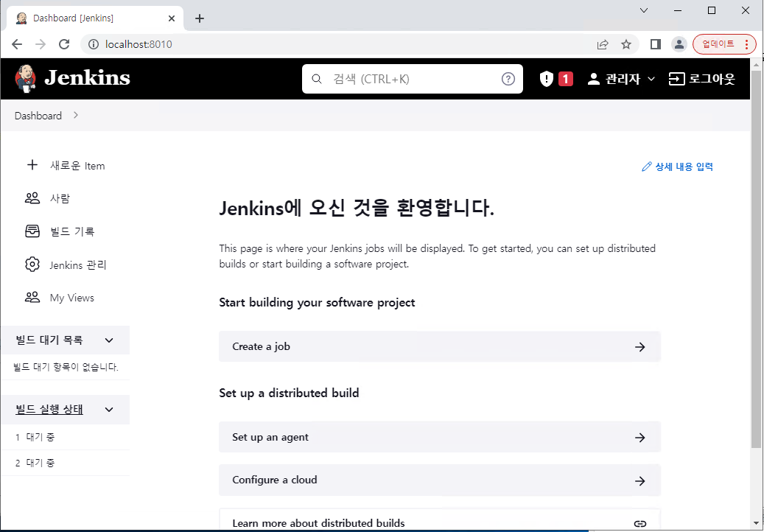Select the Dashboard [Jenkins] browser tab
The height and width of the screenshot is (532, 764).
click(x=95, y=18)
